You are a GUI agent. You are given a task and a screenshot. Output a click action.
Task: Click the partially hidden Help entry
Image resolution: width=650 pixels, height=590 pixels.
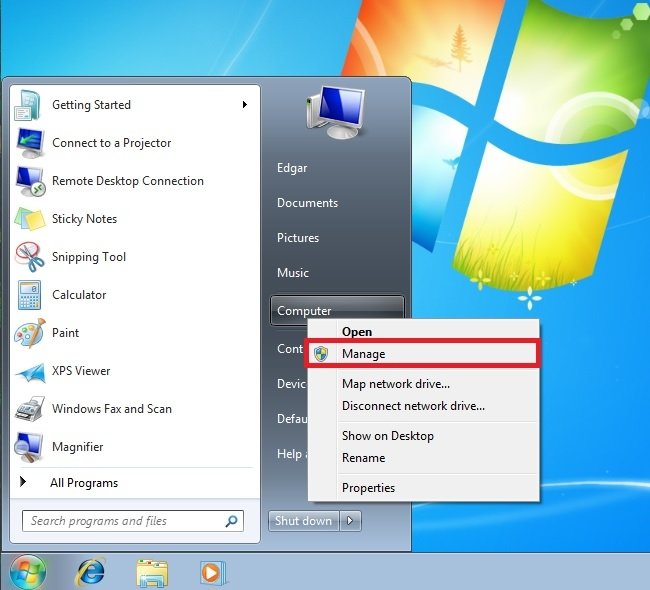click(292, 454)
